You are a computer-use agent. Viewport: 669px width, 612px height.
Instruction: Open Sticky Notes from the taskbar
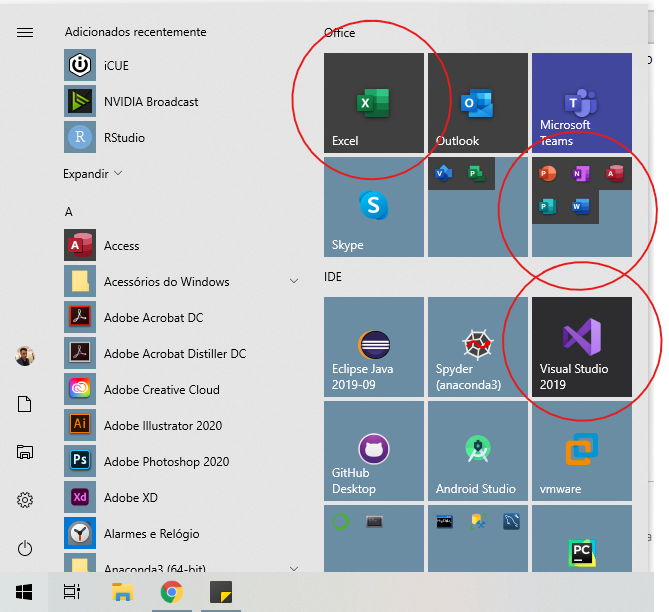click(221, 592)
